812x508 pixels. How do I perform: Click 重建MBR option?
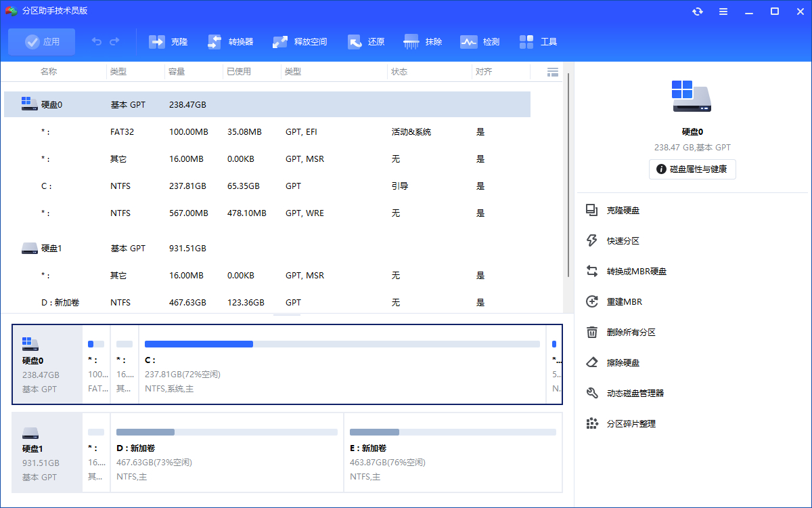click(x=623, y=302)
